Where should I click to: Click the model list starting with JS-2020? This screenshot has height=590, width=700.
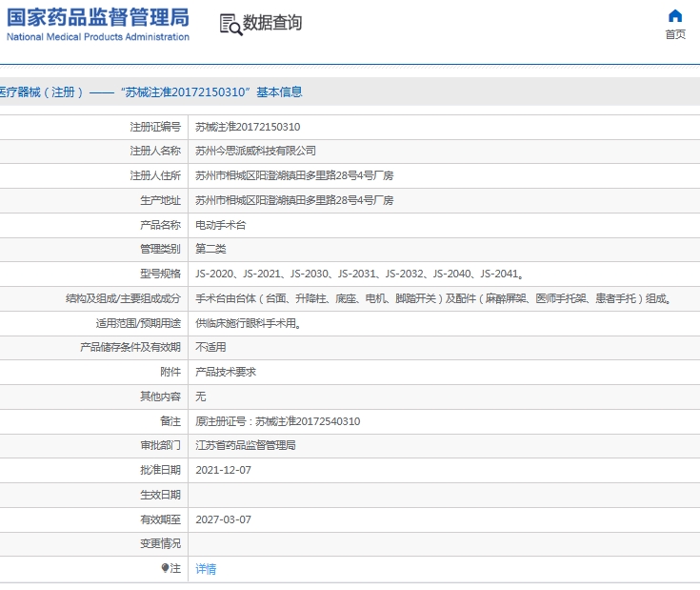point(360,274)
